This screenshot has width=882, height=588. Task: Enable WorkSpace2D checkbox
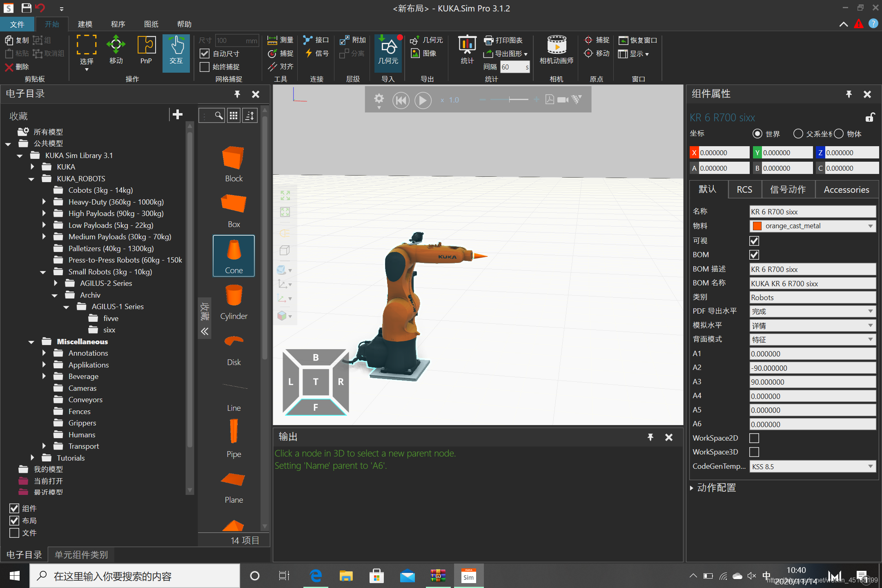[754, 438]
